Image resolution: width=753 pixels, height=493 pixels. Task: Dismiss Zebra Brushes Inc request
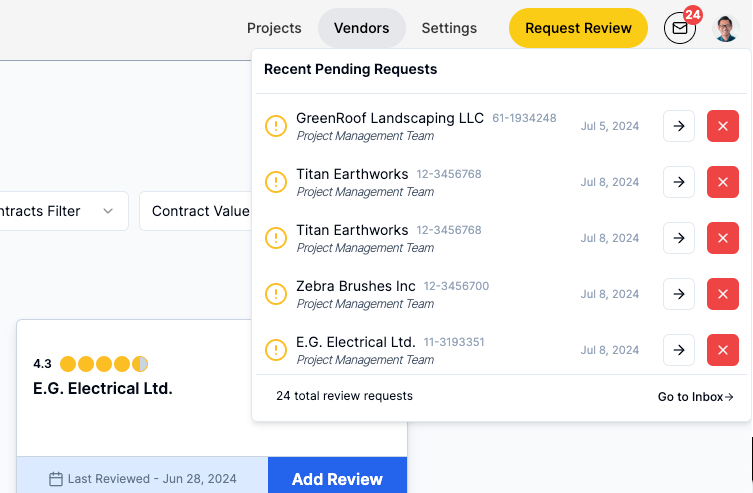pyautogui.click(x=722, y=294)
